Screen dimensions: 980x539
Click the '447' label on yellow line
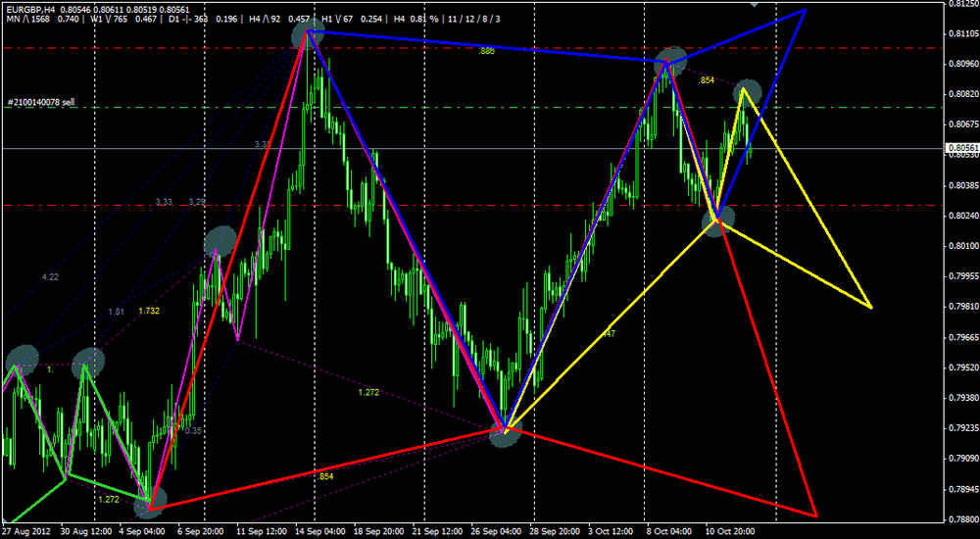[610, 334]
